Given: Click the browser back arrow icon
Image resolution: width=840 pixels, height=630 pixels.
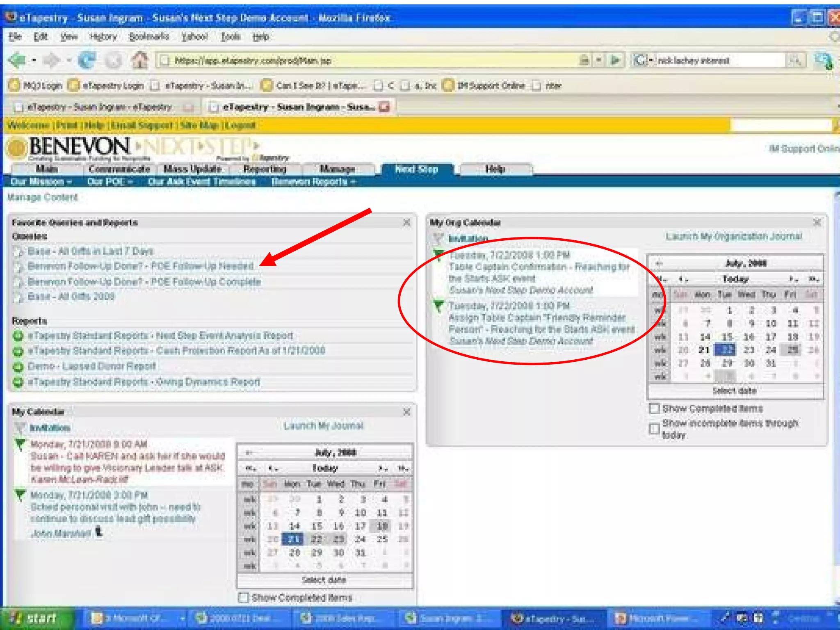Looking at the screenshot, I should coord(18,61).
